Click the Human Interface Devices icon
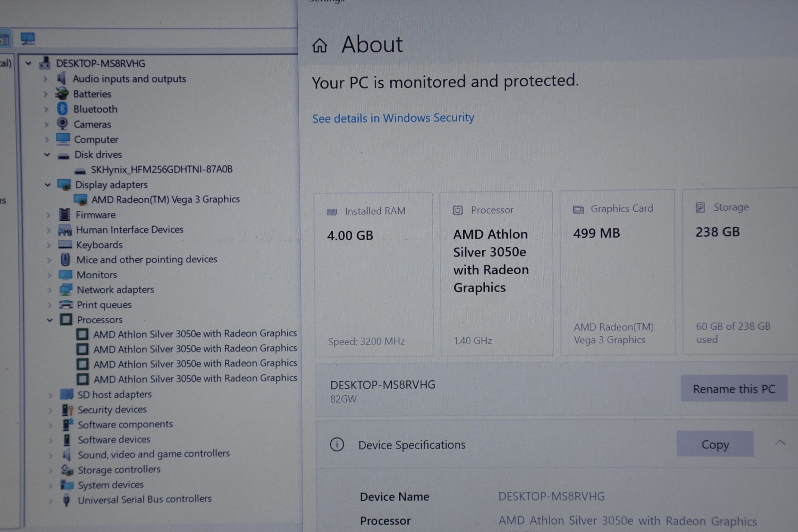Screen dimensions: 798x532 (65, 230)
